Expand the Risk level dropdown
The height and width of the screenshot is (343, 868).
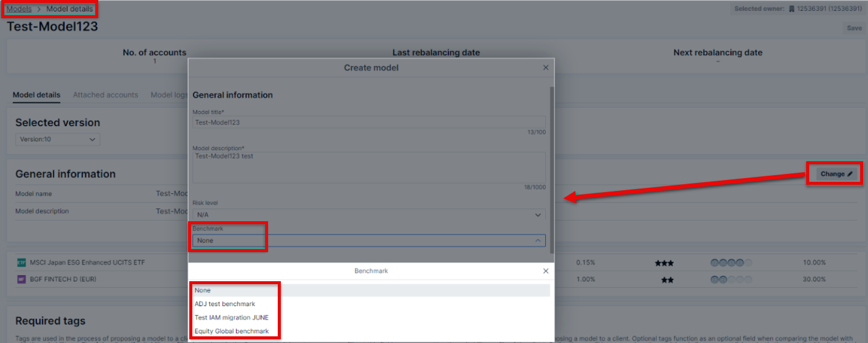click(x=369, y=215)
